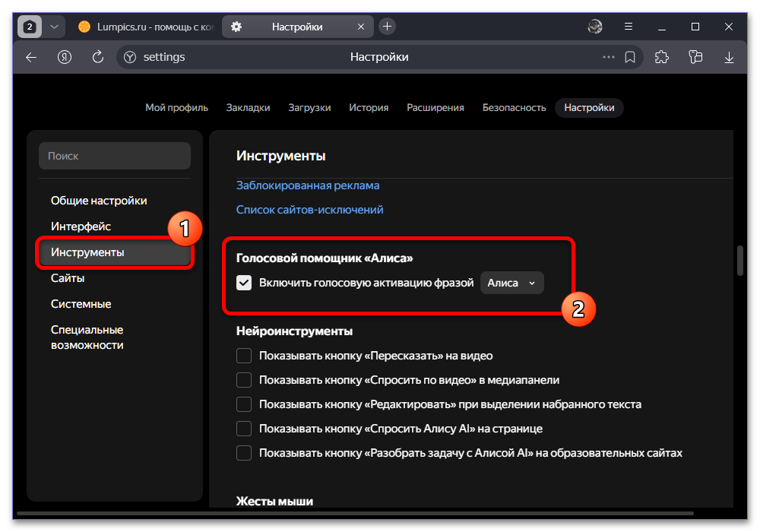Click the Жесты мыши heading
Viewport: 760px width, 532px height.
[x=274, y=502]
